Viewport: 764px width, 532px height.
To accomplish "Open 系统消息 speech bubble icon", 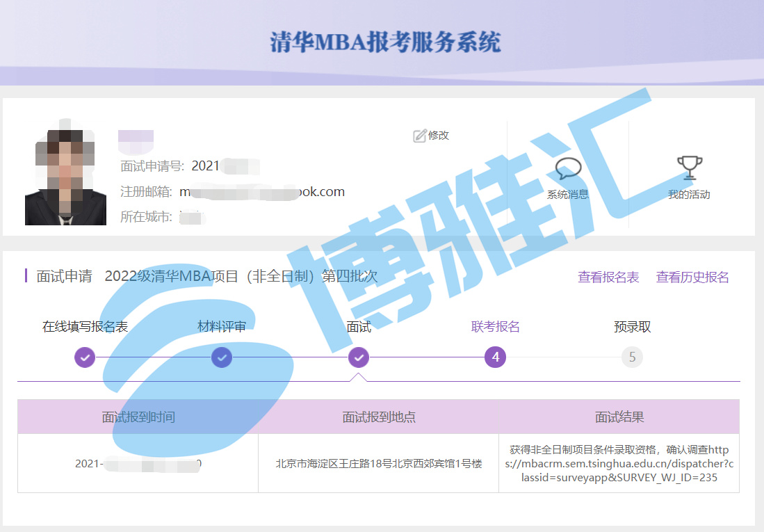I will (x=568, y=169).
